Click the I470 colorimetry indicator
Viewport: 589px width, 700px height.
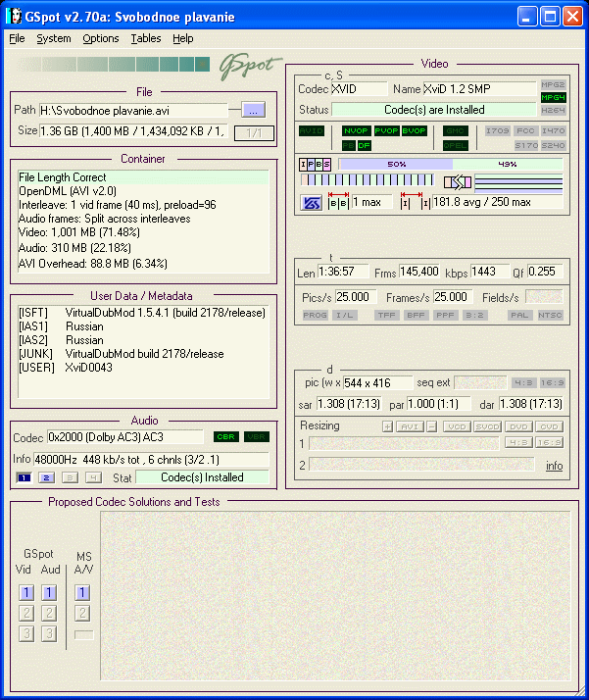coord(554,130)
